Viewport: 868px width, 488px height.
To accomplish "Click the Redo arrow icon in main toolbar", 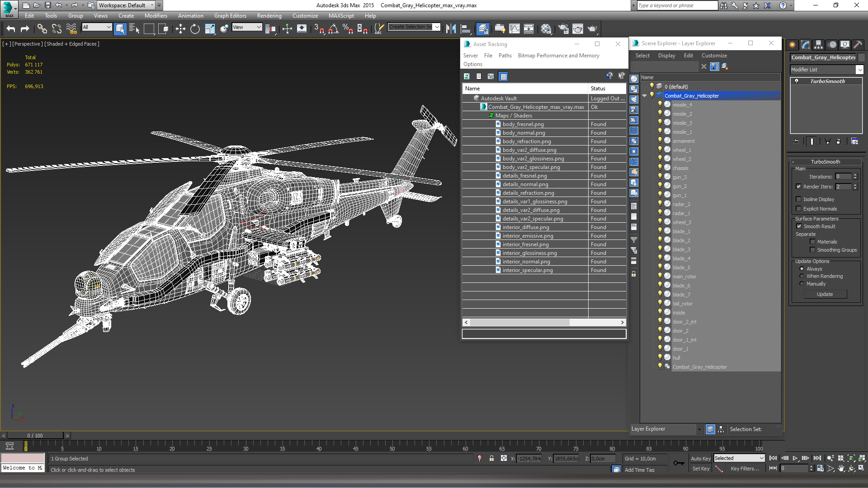I will 25,29.
